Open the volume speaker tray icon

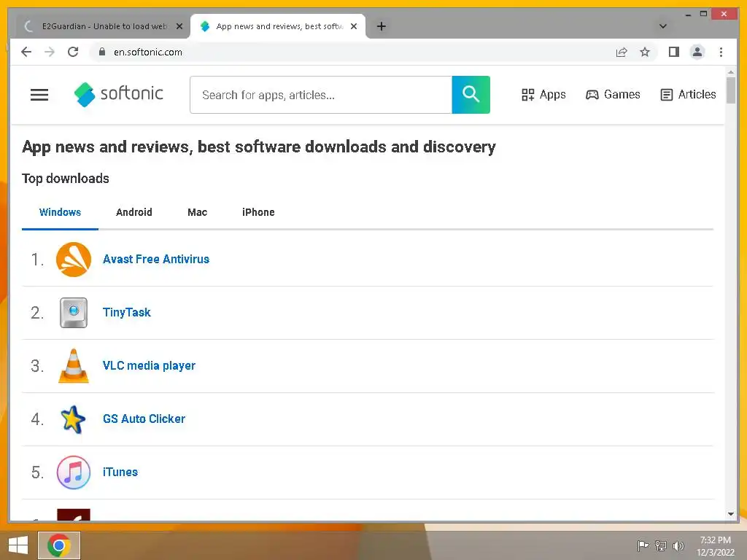[x=678, y=545]
